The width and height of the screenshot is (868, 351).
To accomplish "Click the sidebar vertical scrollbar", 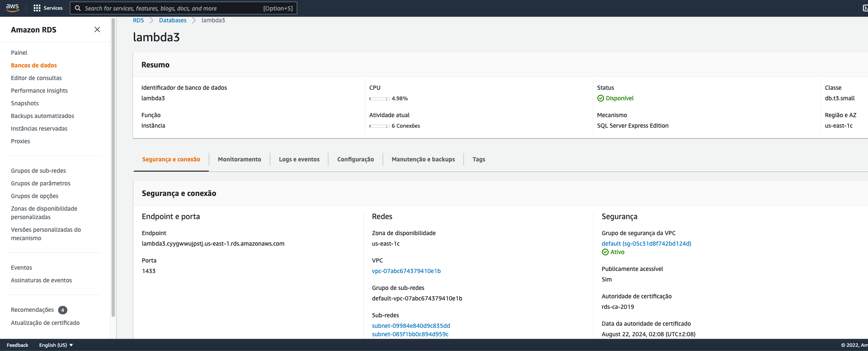I will [x=113, y=166].
